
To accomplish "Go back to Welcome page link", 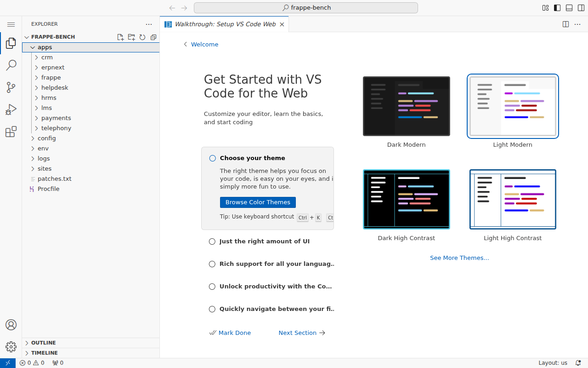I will pyautogui.click(x=201, y=45).
